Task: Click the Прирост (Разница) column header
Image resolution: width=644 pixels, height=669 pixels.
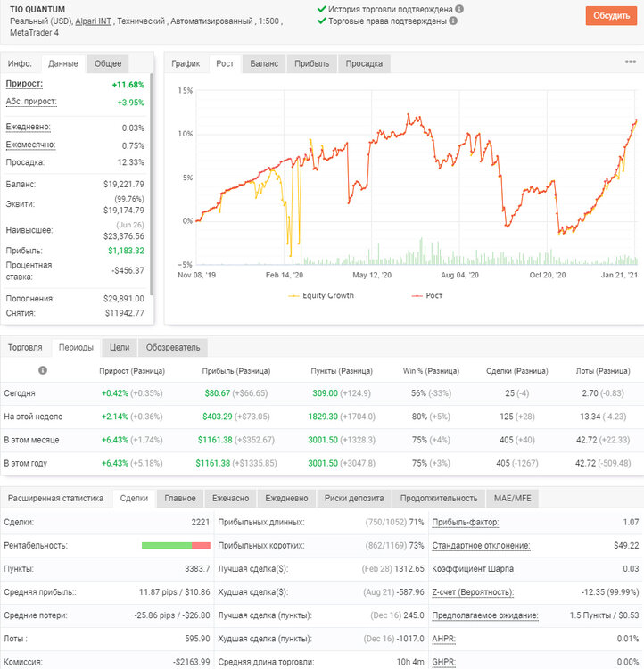Action: point(132,371)
